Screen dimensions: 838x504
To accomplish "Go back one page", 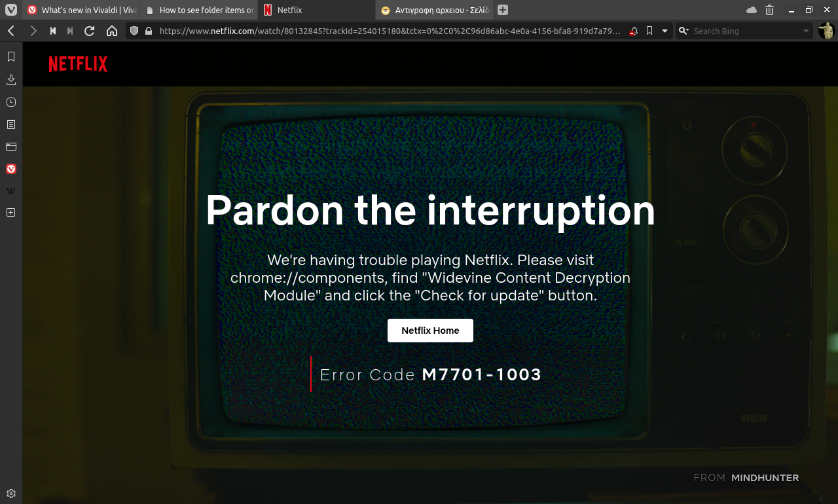I will [x=11, y=31].
